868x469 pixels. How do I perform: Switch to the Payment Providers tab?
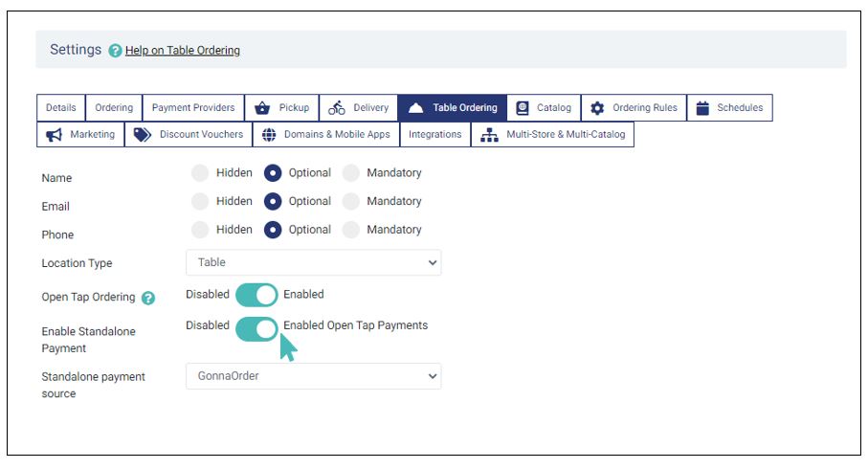point(193,108)
